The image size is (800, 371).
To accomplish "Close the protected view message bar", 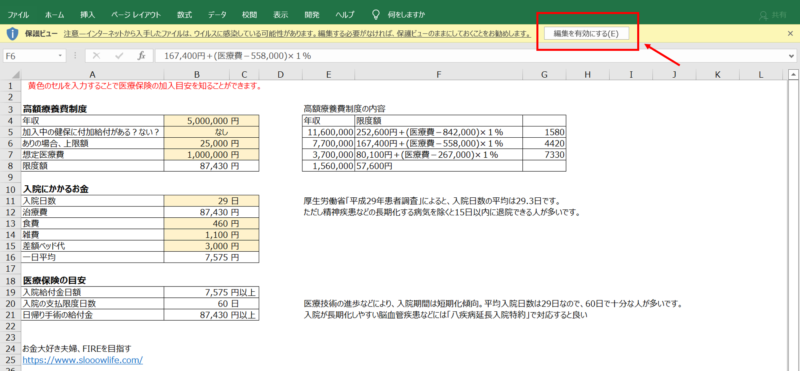I will [790, 34].
